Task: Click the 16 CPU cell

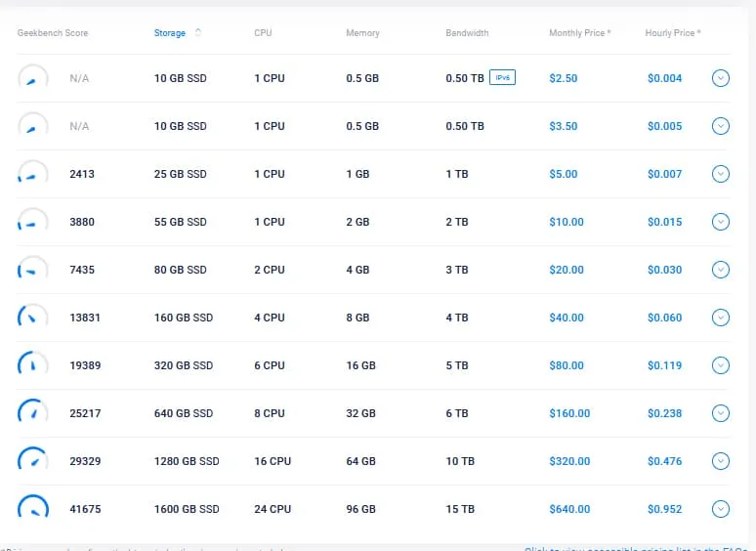Action: click(273, 461)
